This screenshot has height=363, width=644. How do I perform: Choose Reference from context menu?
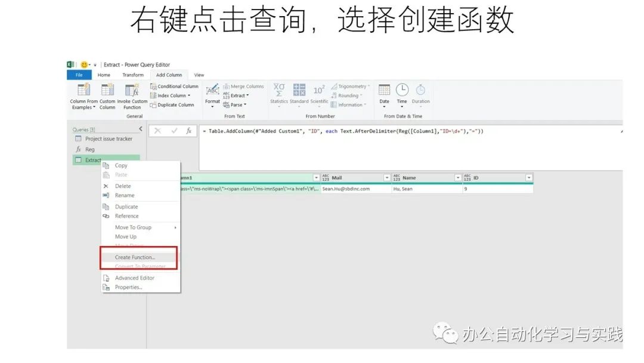pos(141,216)
